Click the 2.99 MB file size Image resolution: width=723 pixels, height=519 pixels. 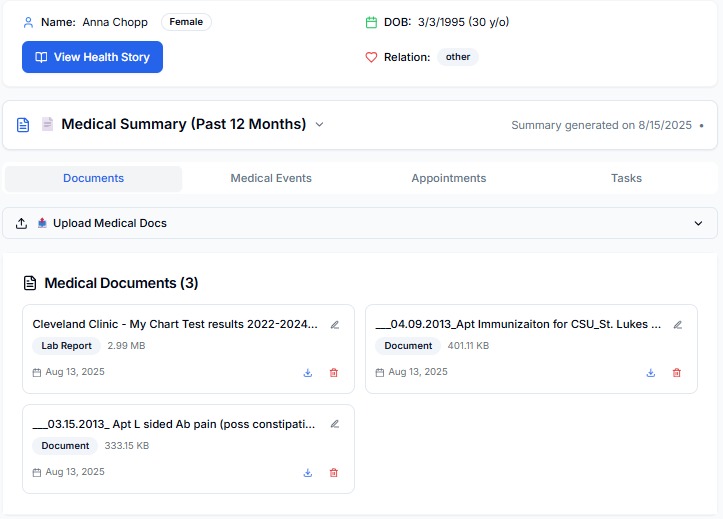(x=126, y=346)
